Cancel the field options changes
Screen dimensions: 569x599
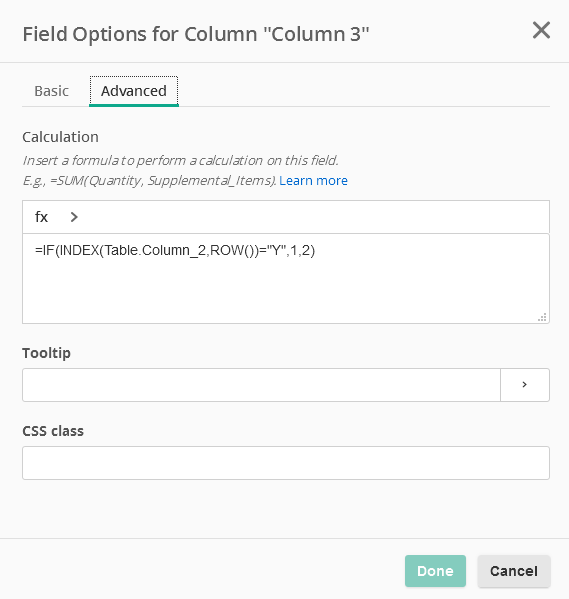coord(514,571)
